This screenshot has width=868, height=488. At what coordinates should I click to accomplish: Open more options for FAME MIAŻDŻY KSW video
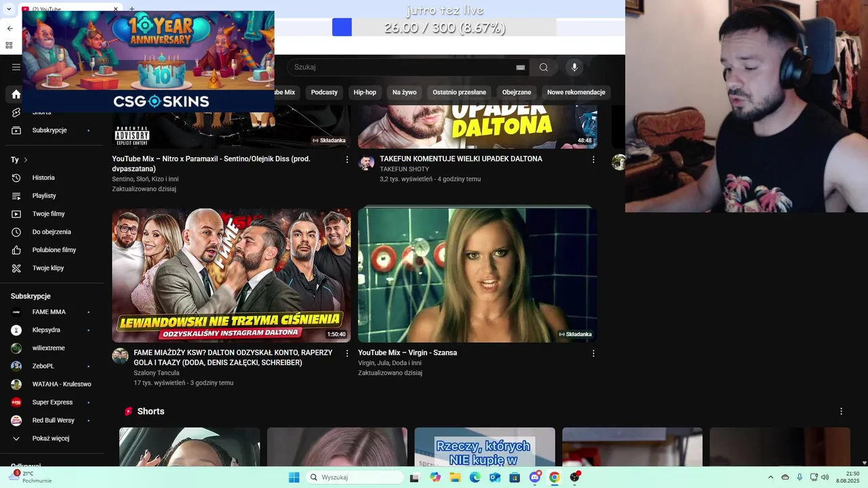click(x=347, y=354)
